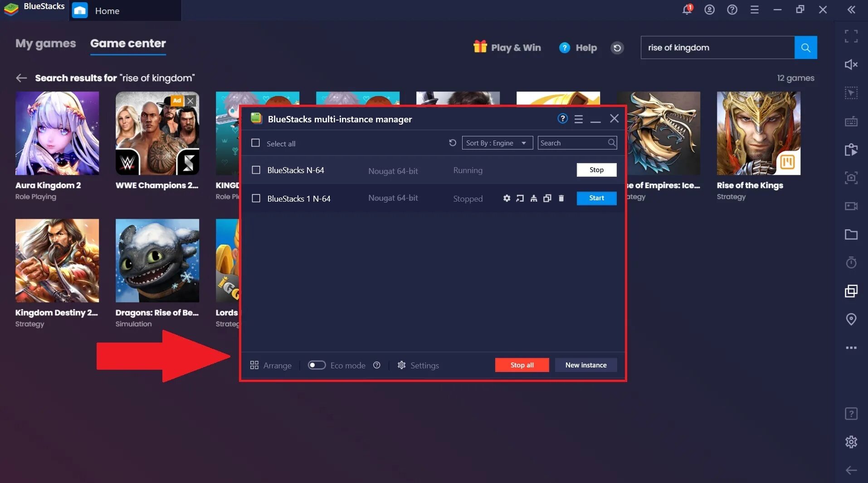The width and height of the screenshot is (868, 483).
Task: Open set location pin icon in sidebar
Action: pos(851,319)
